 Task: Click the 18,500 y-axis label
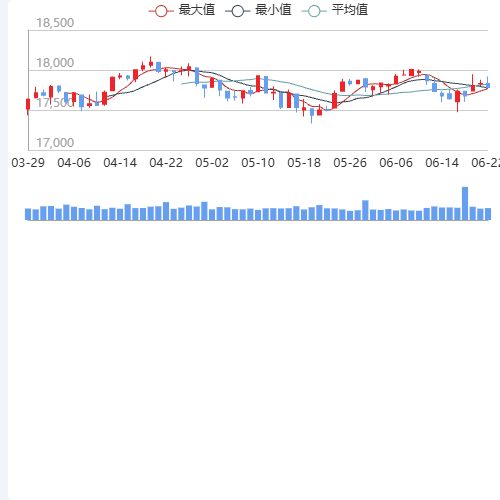(55, 23)
